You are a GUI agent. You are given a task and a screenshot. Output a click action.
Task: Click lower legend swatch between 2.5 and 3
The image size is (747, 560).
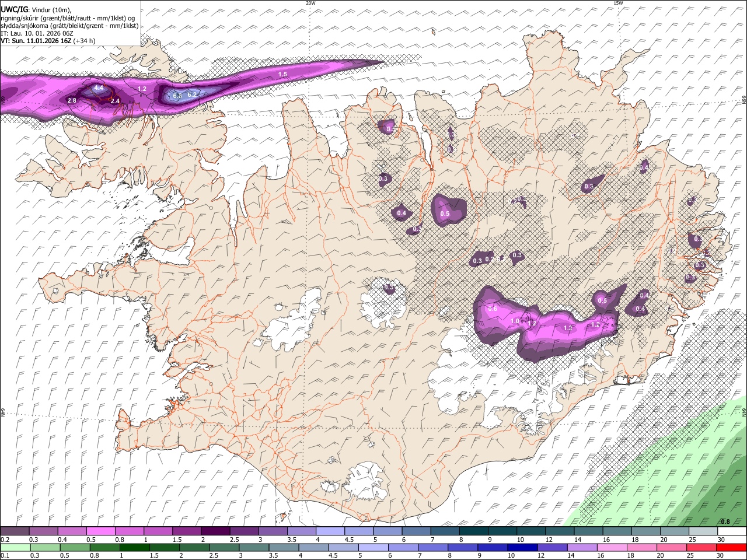(224, 547)
